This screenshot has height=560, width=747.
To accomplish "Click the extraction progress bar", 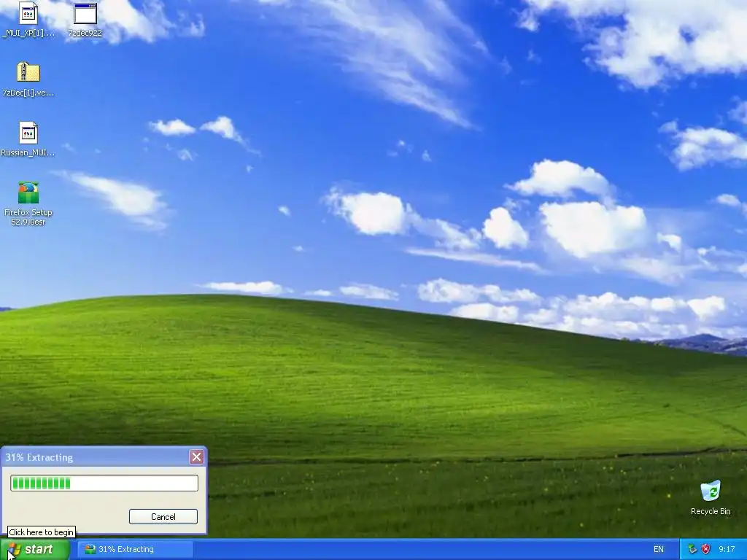I will click(x=104, y=483).
